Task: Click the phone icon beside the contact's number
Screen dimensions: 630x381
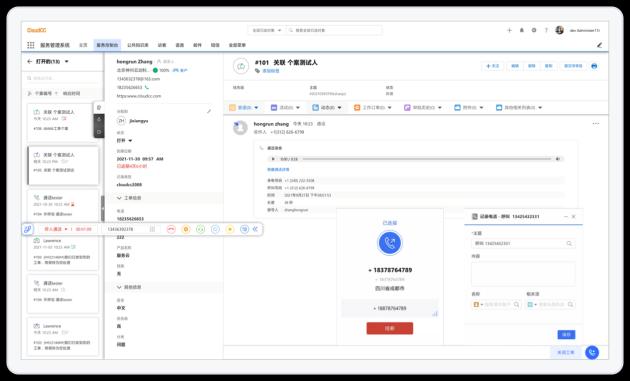Action: tap(147, 87)
